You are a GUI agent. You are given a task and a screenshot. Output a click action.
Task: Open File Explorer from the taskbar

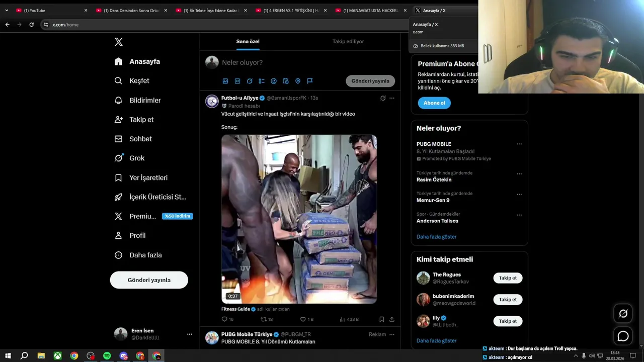coord(41,356)
